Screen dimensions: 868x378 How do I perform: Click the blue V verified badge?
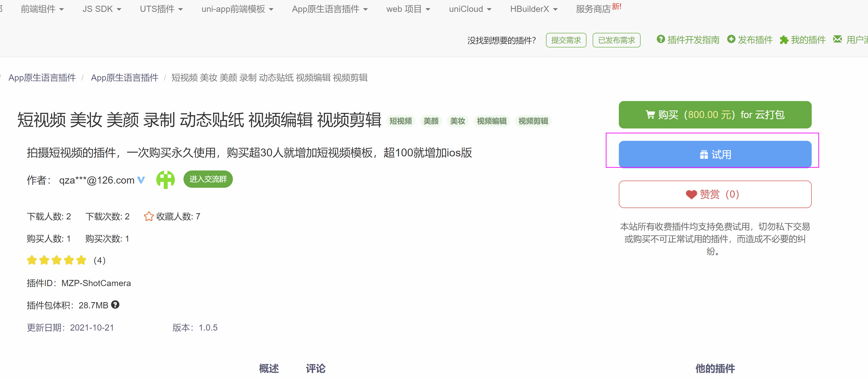pos(141,180)
